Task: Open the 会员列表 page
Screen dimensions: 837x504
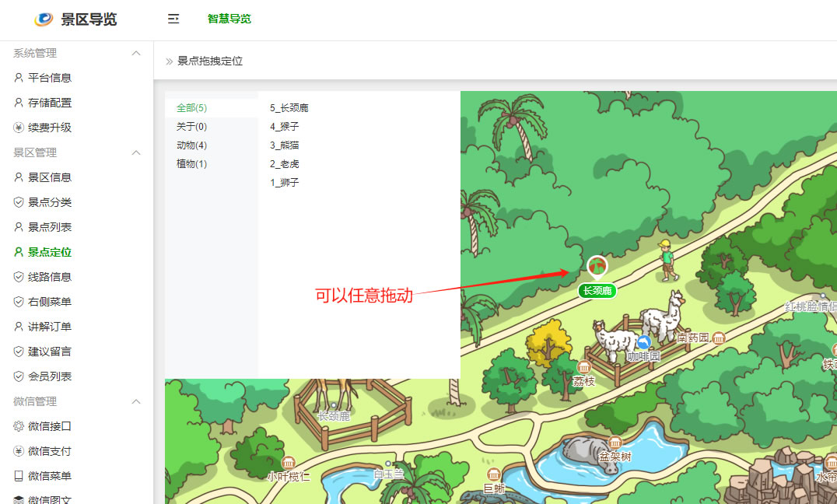Action: (x=44, y=376)
